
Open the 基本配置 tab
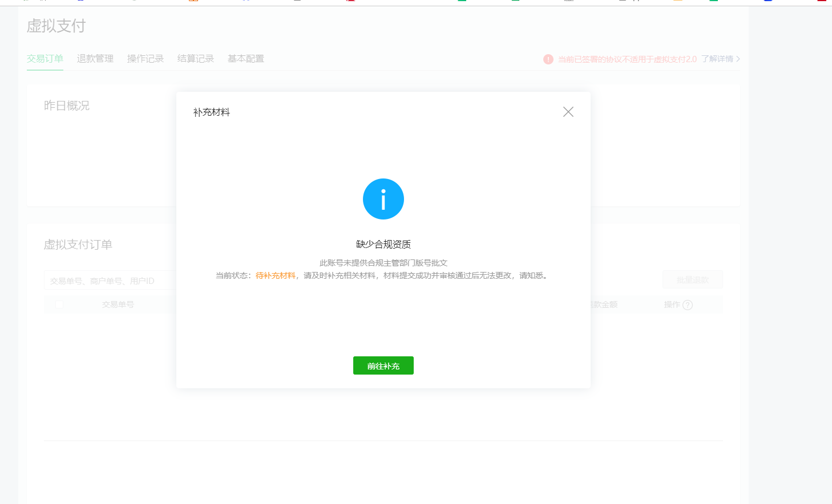click(246, 59)
